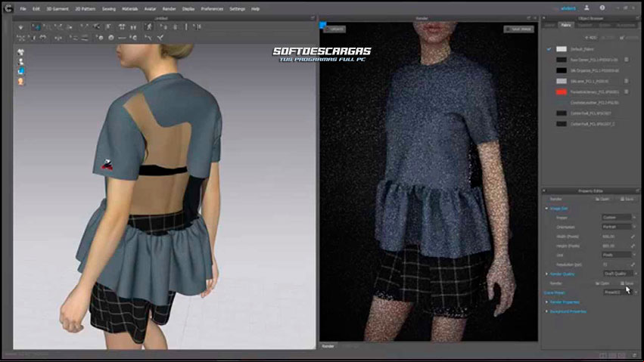Switch to the first Object Browser tab
This screenshot has width=644, height=362.
[549, 25]
